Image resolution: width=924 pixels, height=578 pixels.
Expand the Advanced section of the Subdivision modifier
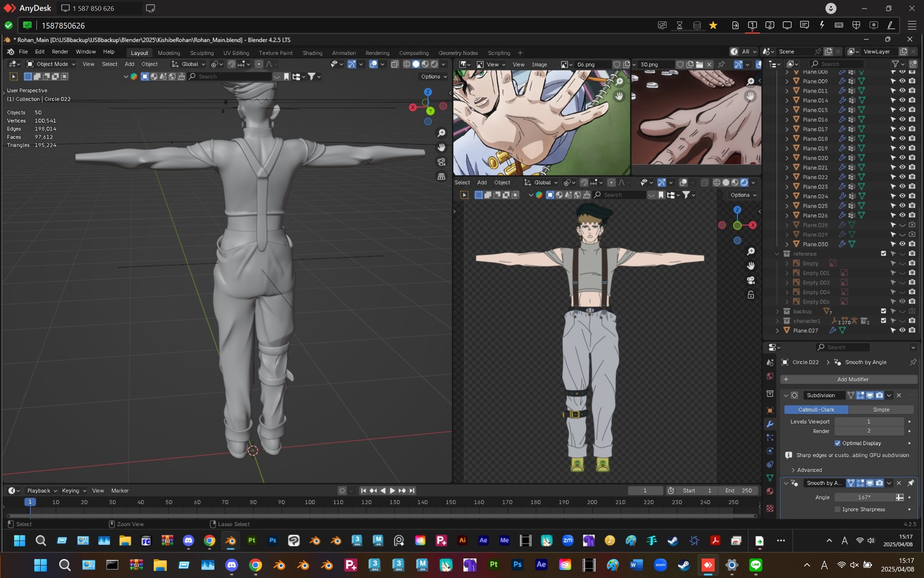click(x=806, y=470)
